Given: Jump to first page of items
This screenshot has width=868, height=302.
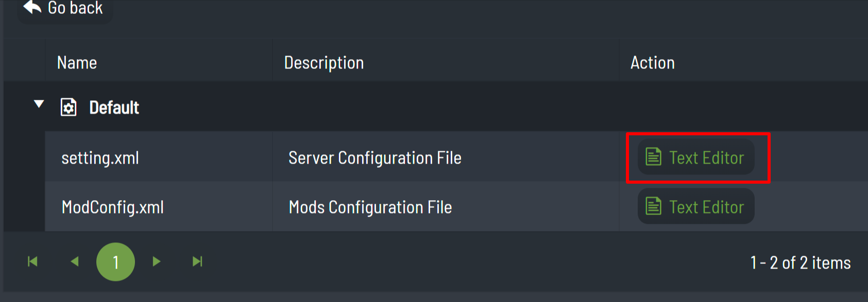Looking at the screenshot, I should [32, 262].
